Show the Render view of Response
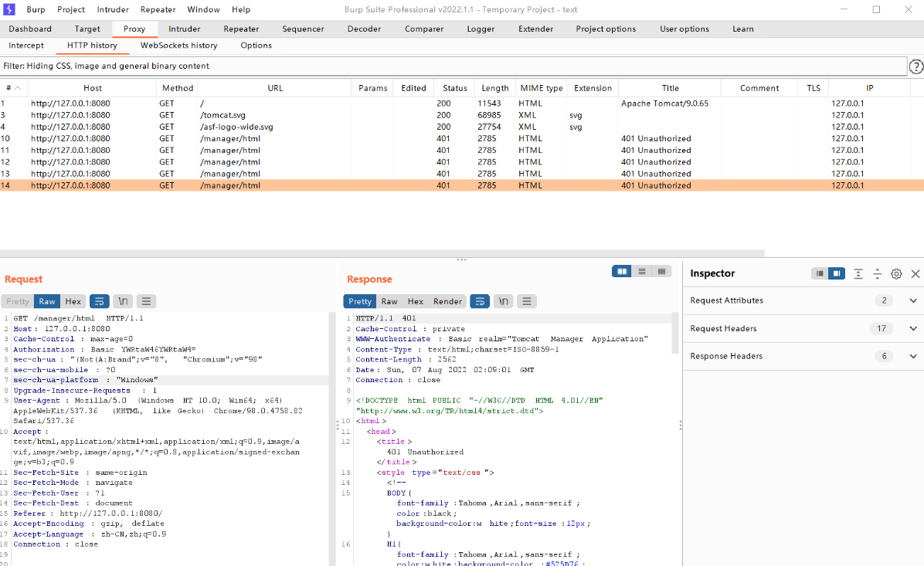Image resolution: width=924 pixels, height=566 pixels. [x=447, y=301]
